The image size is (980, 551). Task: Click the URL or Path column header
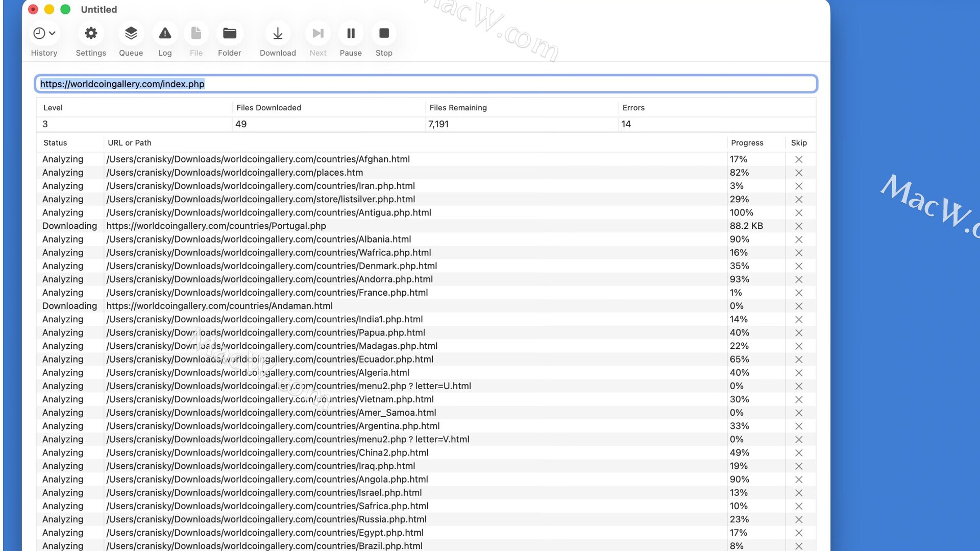pos(130,143)
